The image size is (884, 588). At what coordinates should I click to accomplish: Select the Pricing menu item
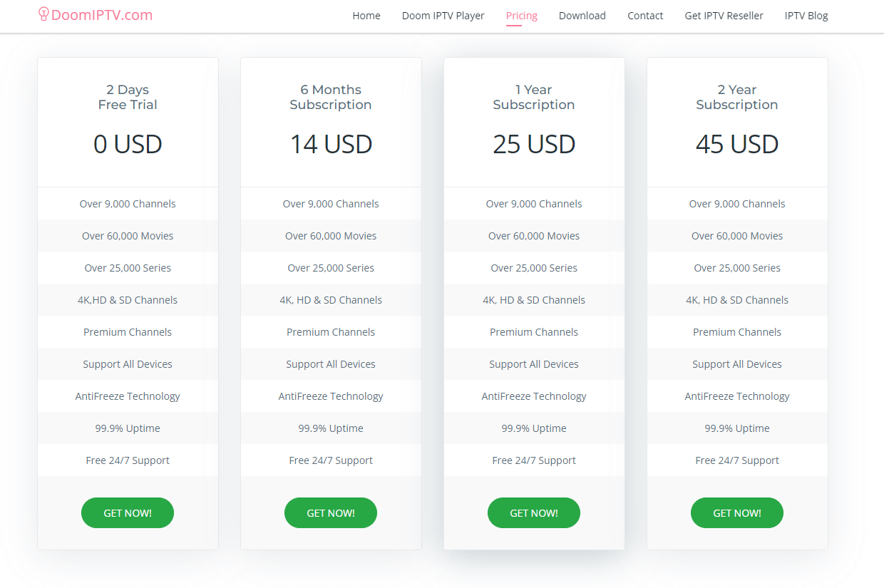(522, 16)
